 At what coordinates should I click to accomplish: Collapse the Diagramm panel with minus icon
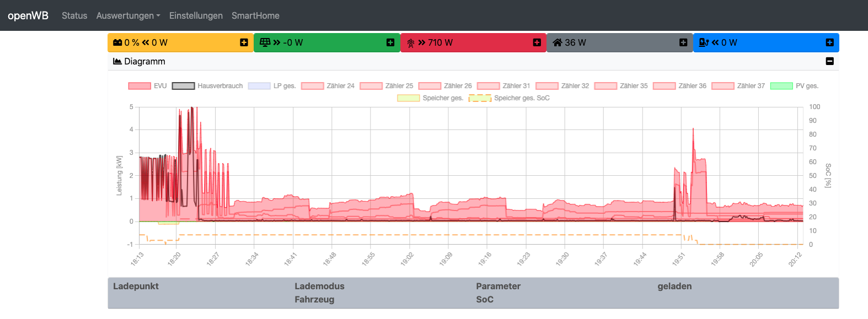click(x=829, y=61)
